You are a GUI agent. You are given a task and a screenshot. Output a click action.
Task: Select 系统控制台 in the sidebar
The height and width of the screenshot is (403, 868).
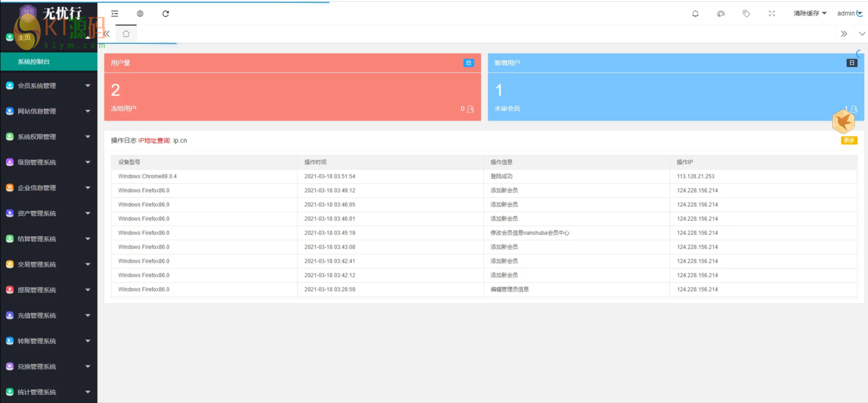[49, 62]
